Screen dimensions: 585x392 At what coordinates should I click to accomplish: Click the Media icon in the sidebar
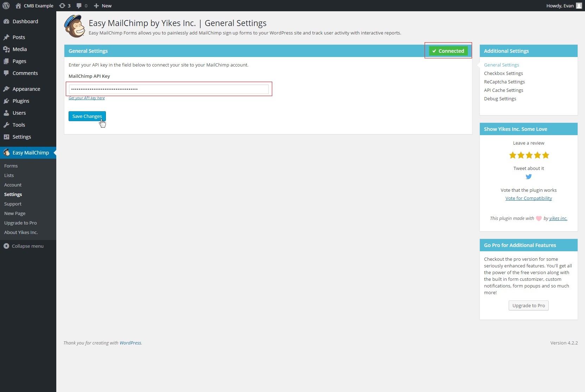(6, 49)
